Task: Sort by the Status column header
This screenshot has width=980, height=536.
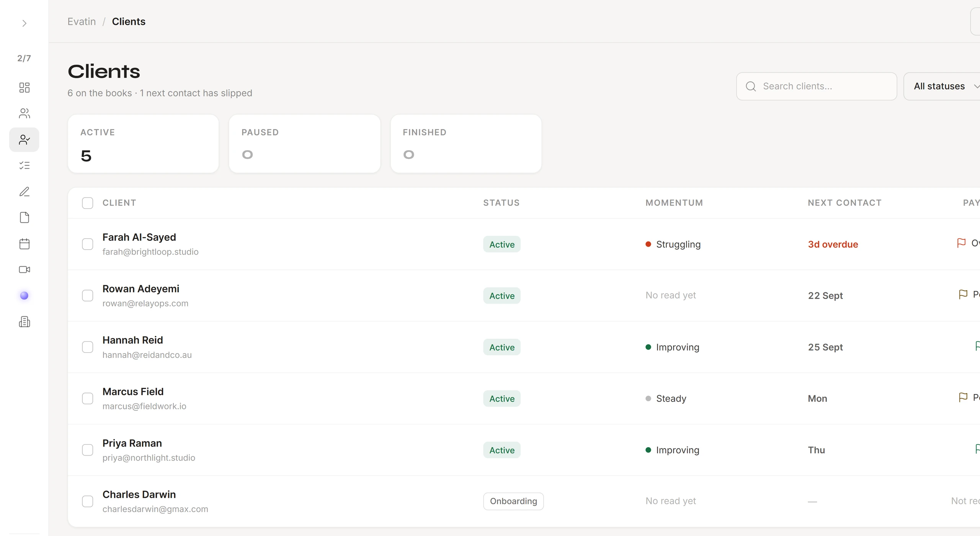Action: click(x=501, y=203)
